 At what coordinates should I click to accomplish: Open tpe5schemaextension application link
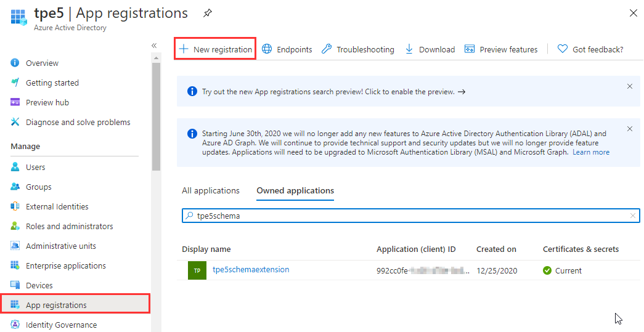(250, 270)
